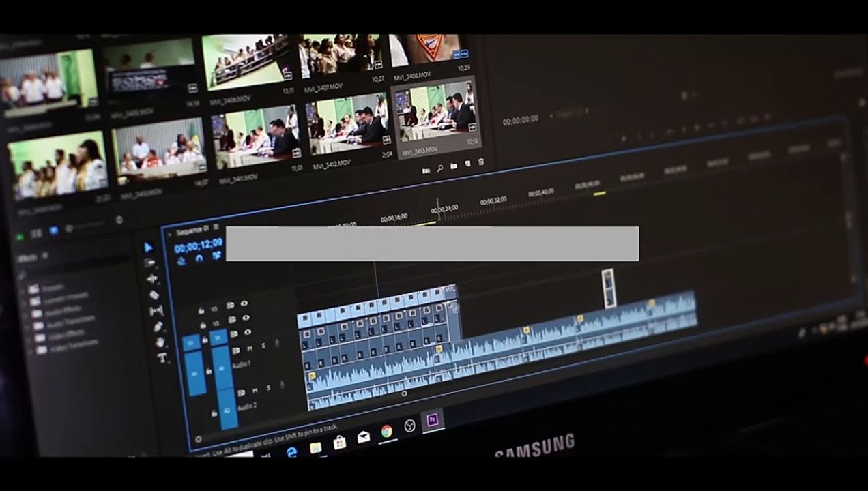Select the Razor tool

(154, 295)
